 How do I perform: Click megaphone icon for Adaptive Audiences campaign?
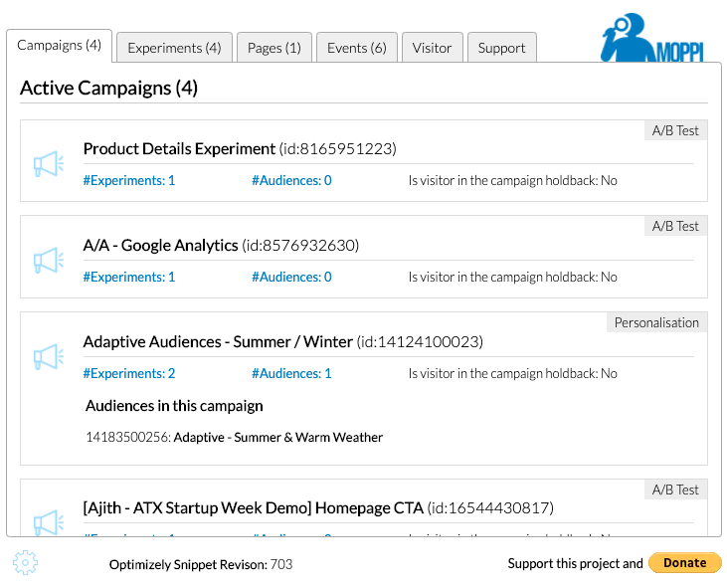coord(48,356)
